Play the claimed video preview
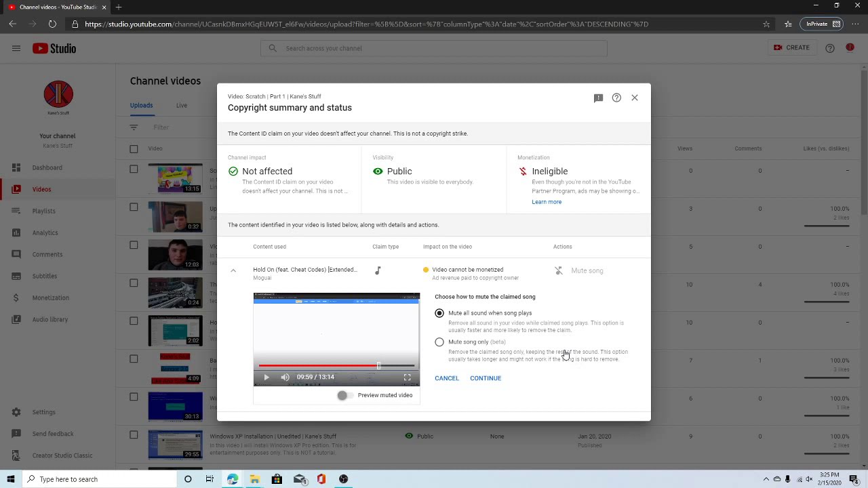Screen dimensions: 868x488 tap(267, 377)
